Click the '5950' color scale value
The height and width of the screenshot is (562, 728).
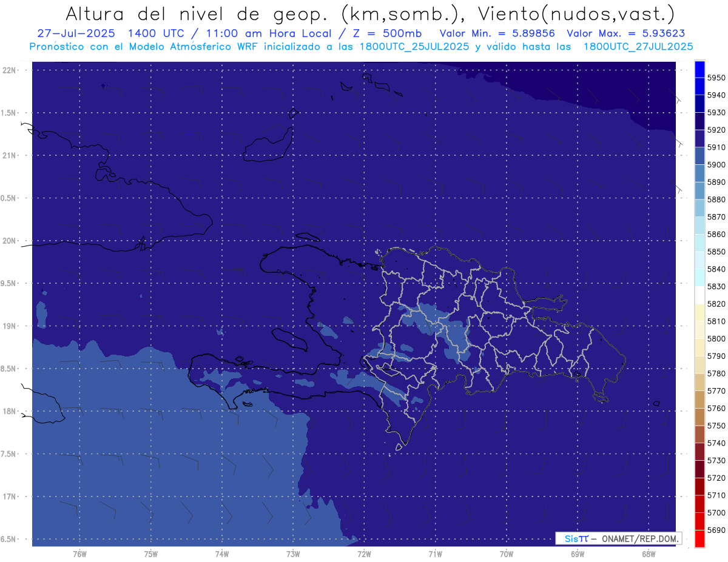(x=716, y=78)
